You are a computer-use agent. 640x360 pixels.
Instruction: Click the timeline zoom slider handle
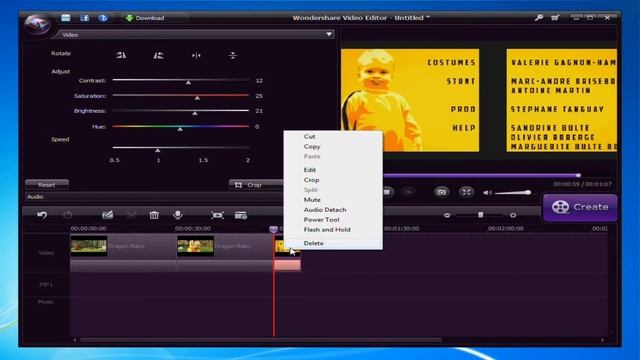pos(480,215)
